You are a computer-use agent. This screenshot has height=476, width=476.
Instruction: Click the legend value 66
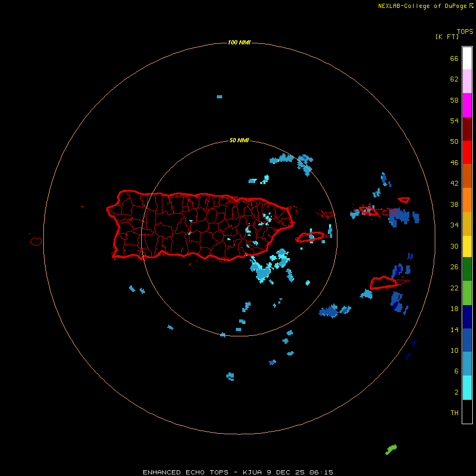[x=454, y=58]
